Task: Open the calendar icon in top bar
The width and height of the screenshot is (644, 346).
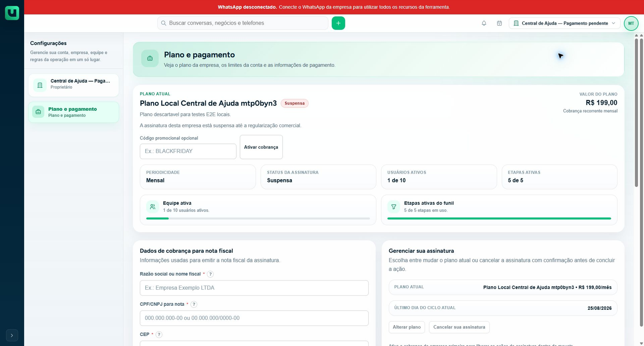Action: click(x=499, y=23)
